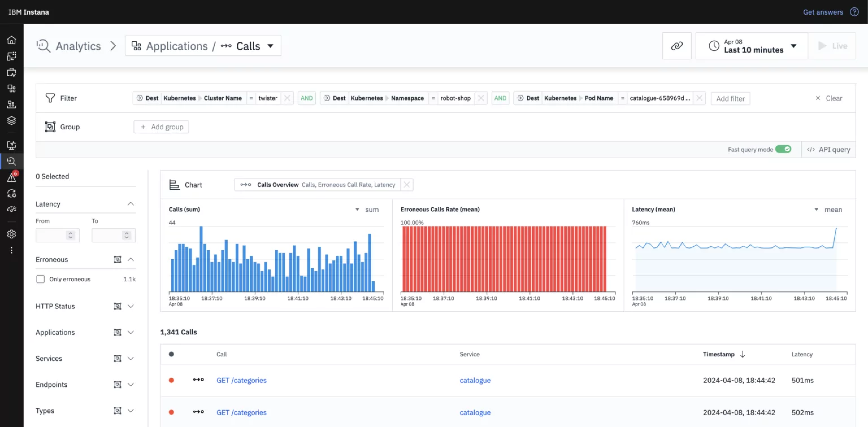
Task: Open the Applications / Calls dropdown
Action: [203, 46]
